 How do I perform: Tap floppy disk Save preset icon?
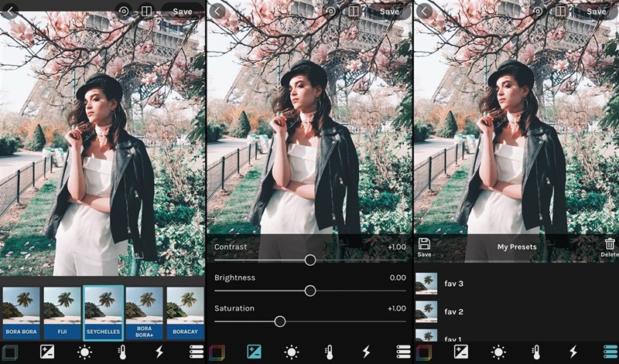click(424, 247)
